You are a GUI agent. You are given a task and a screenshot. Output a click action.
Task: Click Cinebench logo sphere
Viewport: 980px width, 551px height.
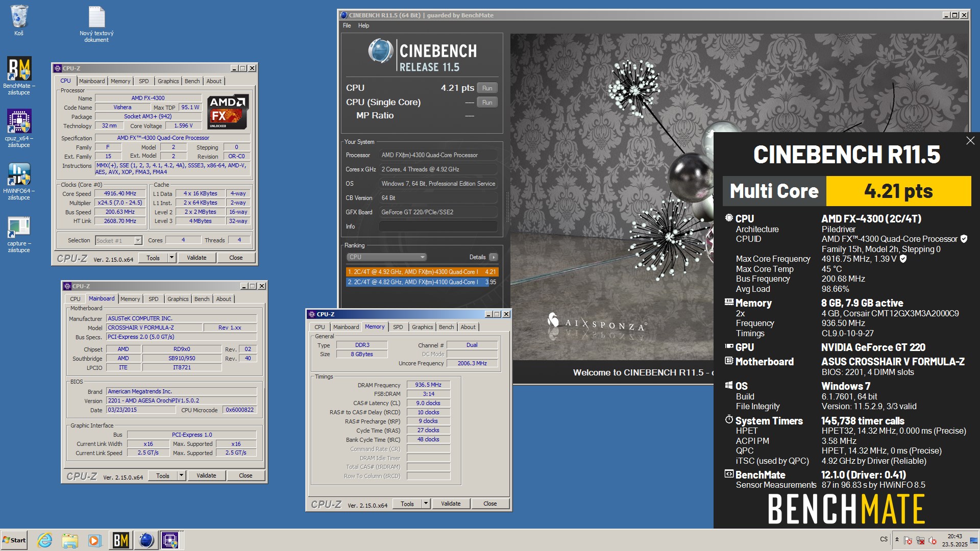click(x=380, y=51)
